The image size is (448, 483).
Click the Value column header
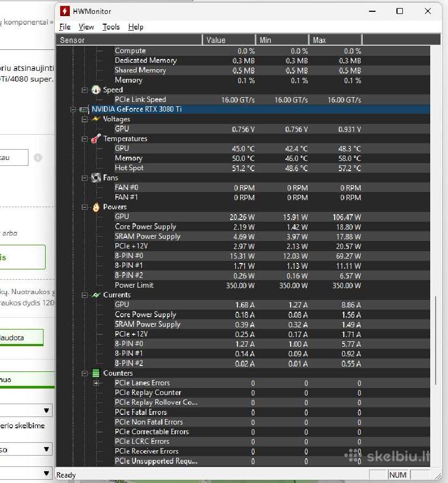(x=229, y=40)
